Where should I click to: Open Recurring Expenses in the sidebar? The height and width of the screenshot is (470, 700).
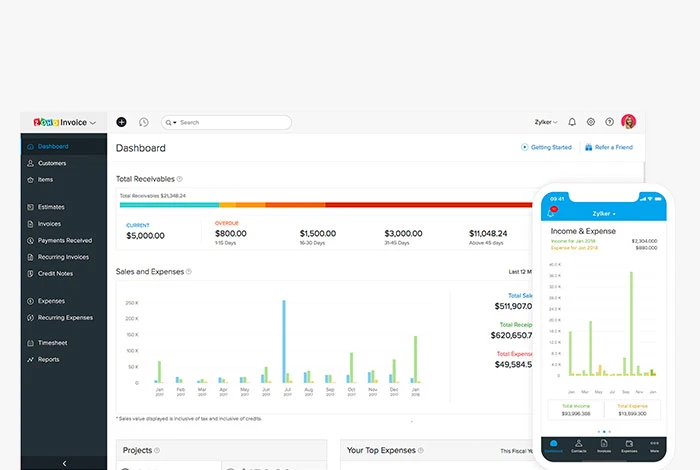pyautogui.click(x=64, y=318)
